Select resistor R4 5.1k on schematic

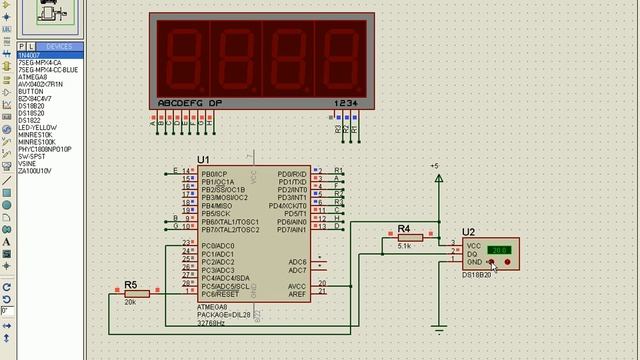pos(410,238)
